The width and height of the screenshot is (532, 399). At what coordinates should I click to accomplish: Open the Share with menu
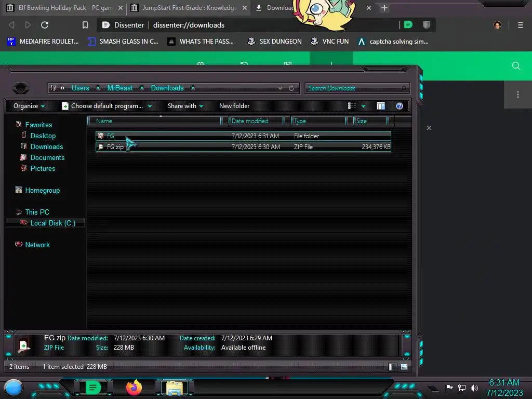tap(185, 106)
